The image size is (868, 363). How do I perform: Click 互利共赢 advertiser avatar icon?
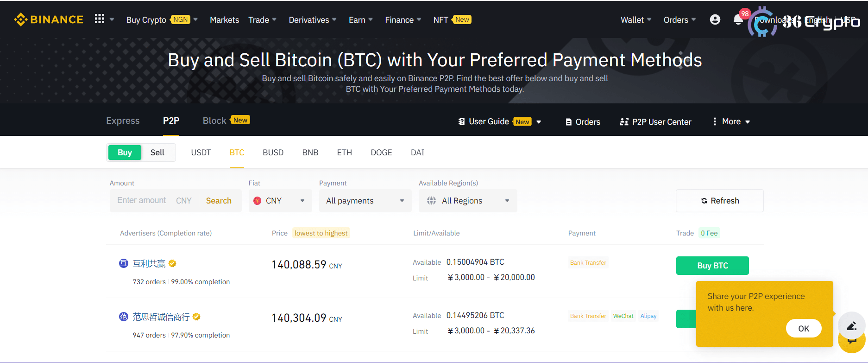[123, 263]
